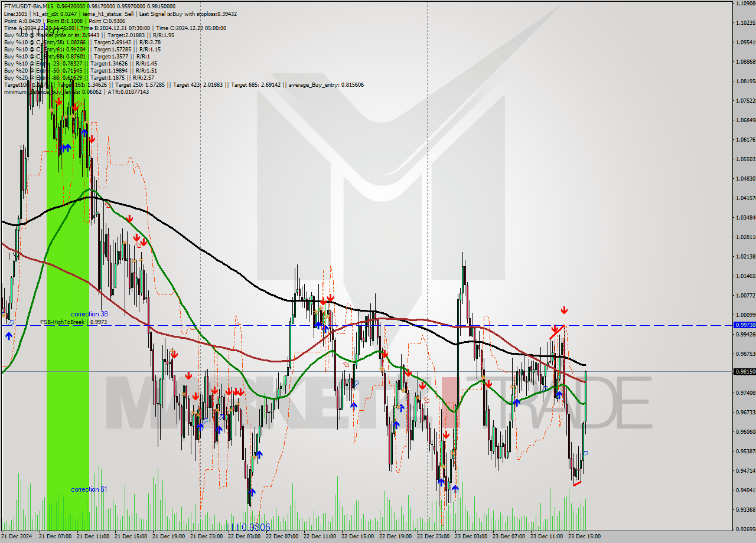The width and height of the screenshot is (756, 543).
Task: Click the 0.94714 price axis value
Action: point(746,471)
